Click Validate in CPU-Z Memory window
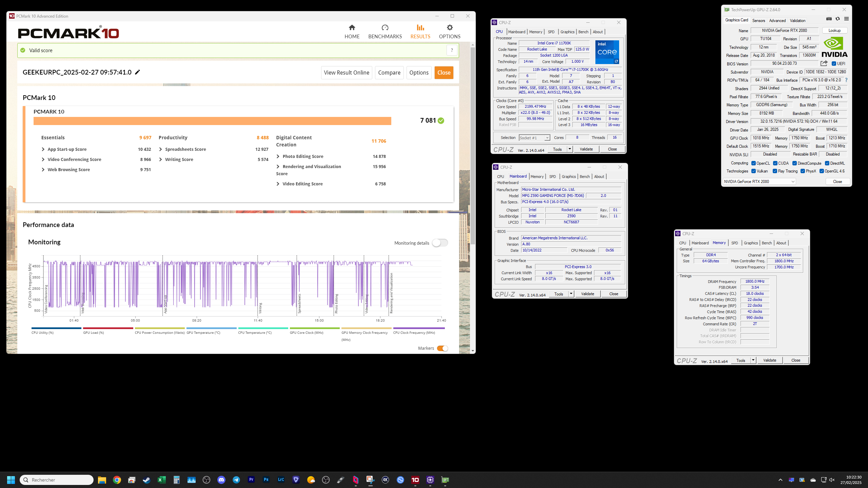Screen dimensions: 868x488 click(x=770, y=360)
